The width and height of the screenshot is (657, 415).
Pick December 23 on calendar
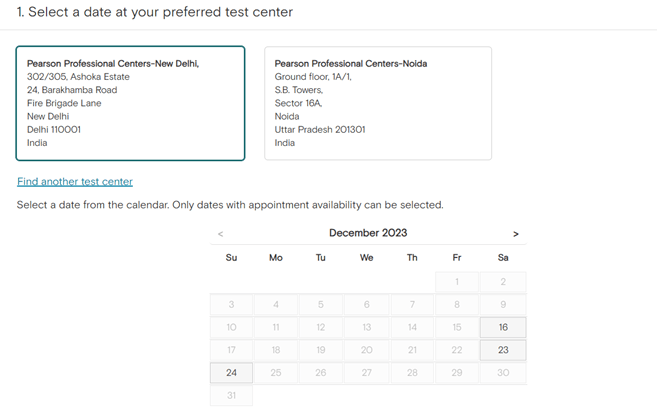tap(503, 350)
